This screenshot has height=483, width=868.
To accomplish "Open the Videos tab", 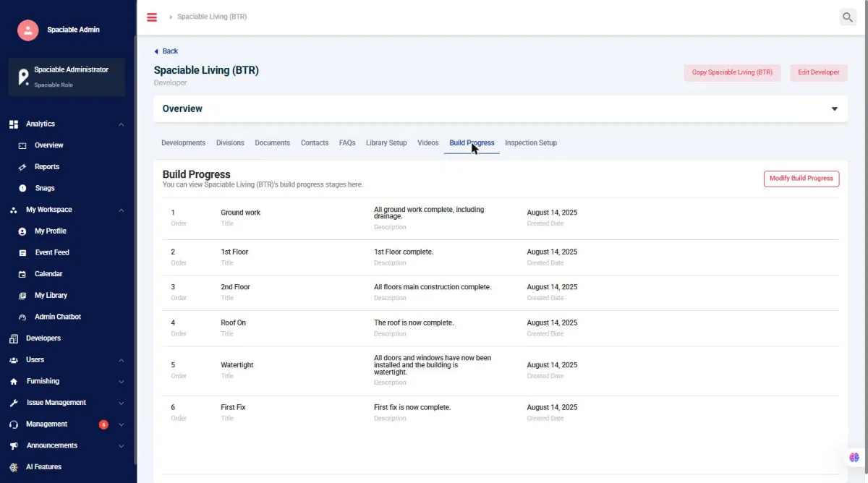I will click(428, 143).
